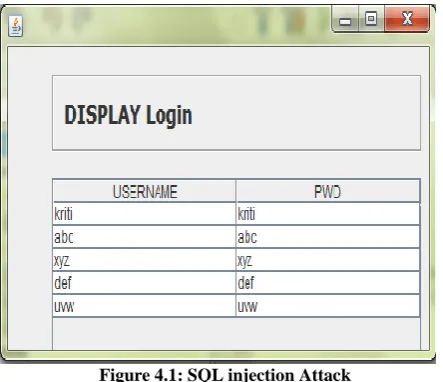Select the DISPLAY Login heading text
This screenshot has width=443, height=382.
(x=128, y=115)
